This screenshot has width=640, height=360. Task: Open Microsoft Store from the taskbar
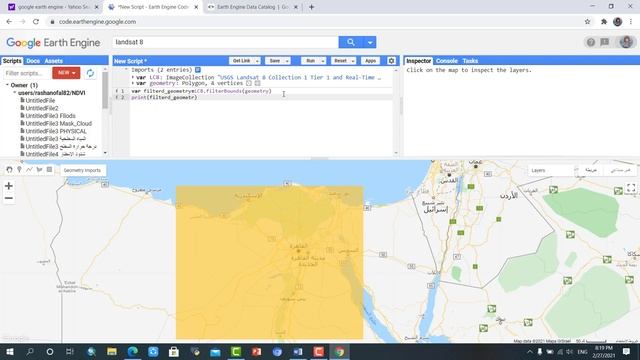click(174, 352)
